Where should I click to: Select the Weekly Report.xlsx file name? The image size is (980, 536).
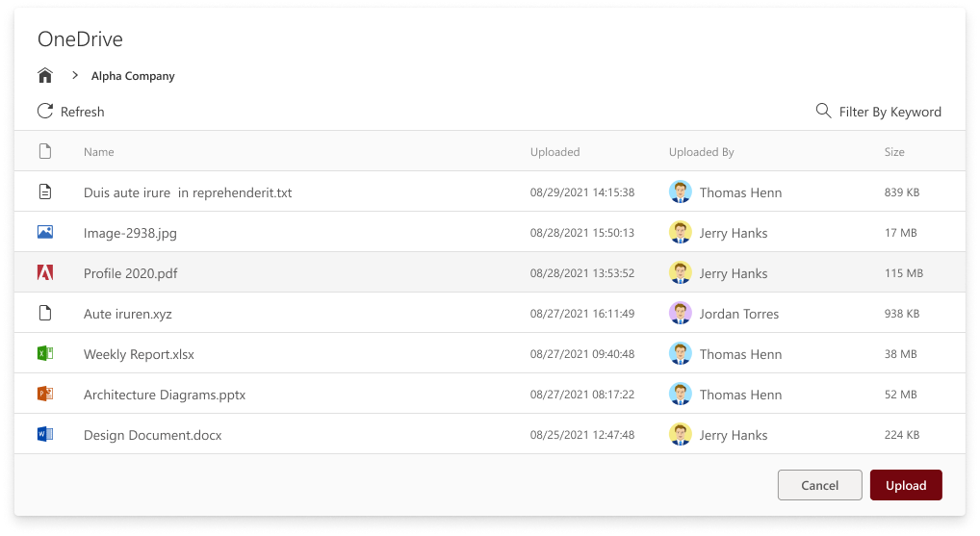click(x=139, y=354)
